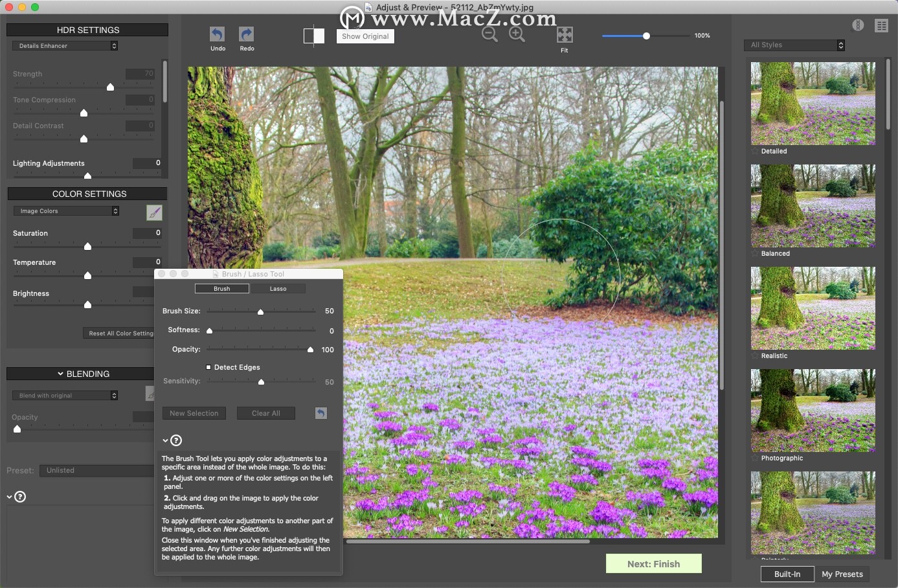Viewport: 898px width, 588px height.
Task: Click the Strength slider handle
Action: (x=110, y=87)
